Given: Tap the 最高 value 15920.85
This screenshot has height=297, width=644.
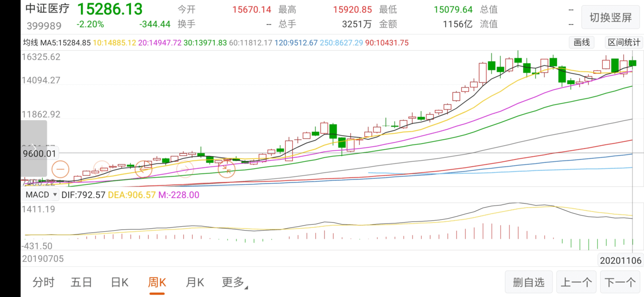Looking at the screenshot, I should 353,10.
